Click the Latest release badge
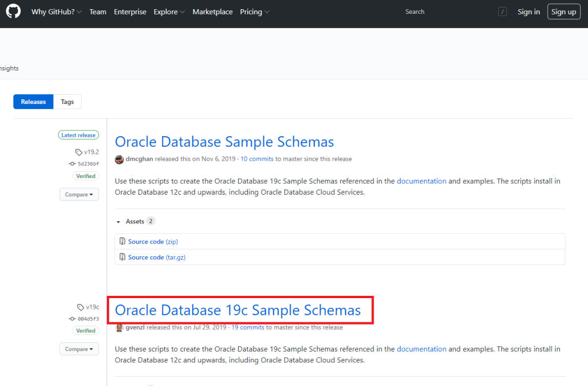This screenshot has height=386, width=588. click(78, 135)
